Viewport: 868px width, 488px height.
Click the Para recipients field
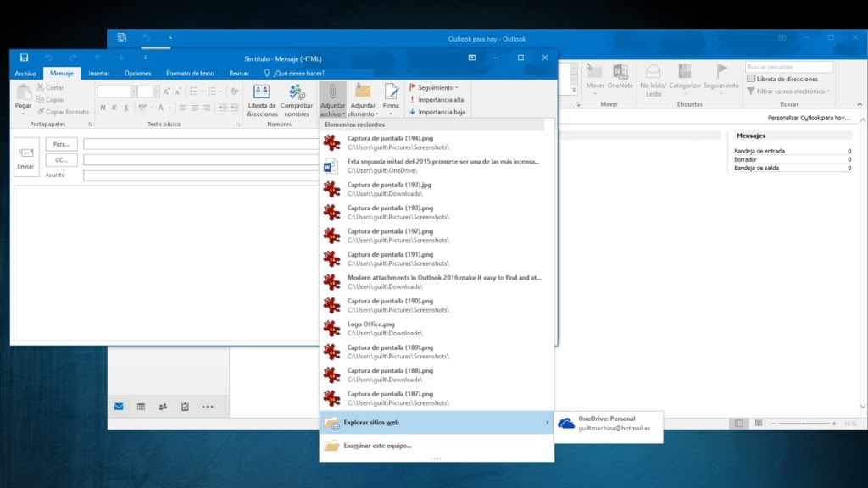pyautogui.click(x=201, y=144)
